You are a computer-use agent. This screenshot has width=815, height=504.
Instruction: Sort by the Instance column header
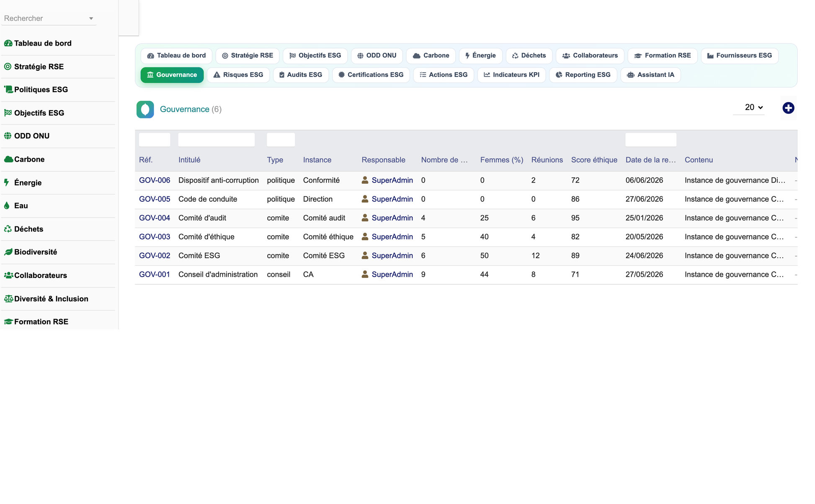317,160
